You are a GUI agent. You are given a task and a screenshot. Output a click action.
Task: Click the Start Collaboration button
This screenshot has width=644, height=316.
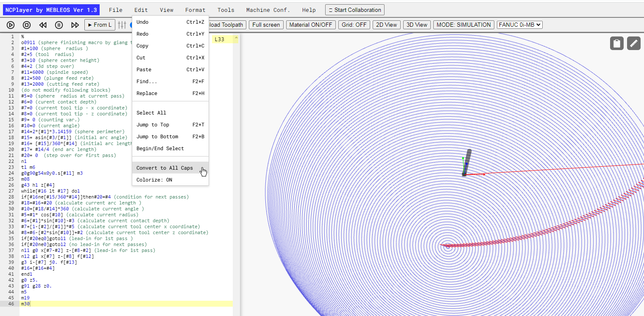click(x=354, y=10)
